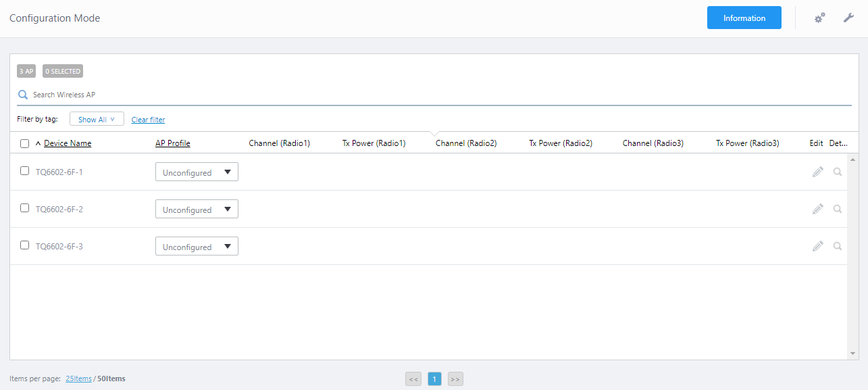Screen dimensions: 868x390
Task: Open AP Profile dropdown for TQ6602-6F-3
Action: click(197, 247)
